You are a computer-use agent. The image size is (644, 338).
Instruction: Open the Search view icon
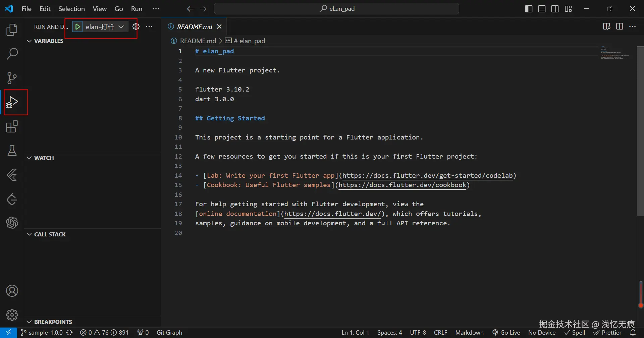tap(12, 54)
